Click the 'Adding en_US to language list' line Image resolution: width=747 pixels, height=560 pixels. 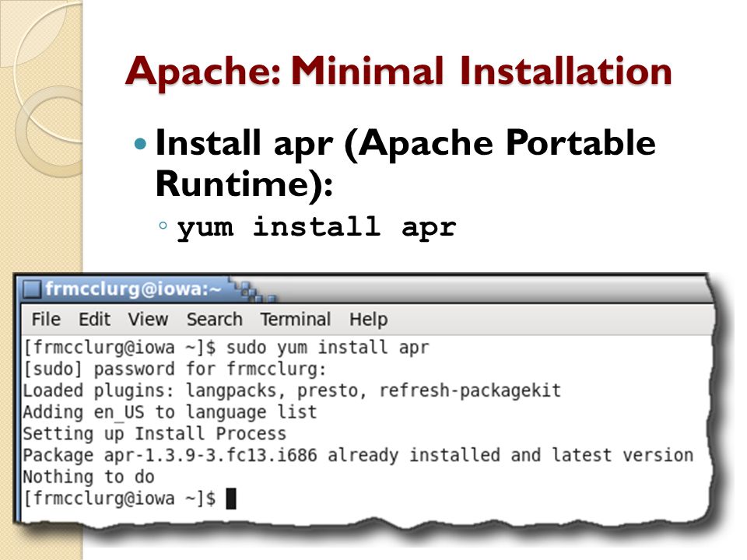pos(170,412)
